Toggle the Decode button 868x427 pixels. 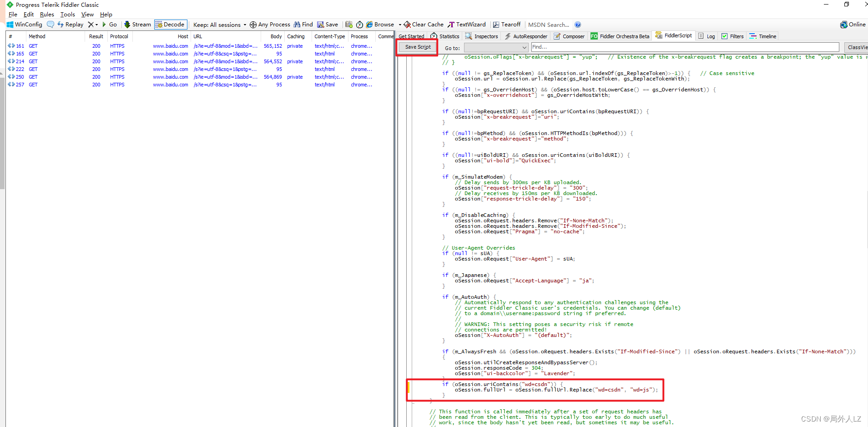[171, 25]
